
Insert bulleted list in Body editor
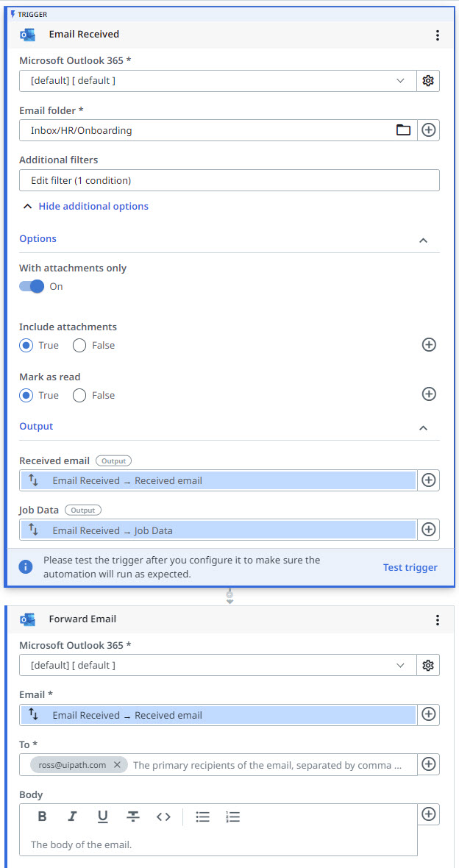pyautogui.click(x=203, y=817)
